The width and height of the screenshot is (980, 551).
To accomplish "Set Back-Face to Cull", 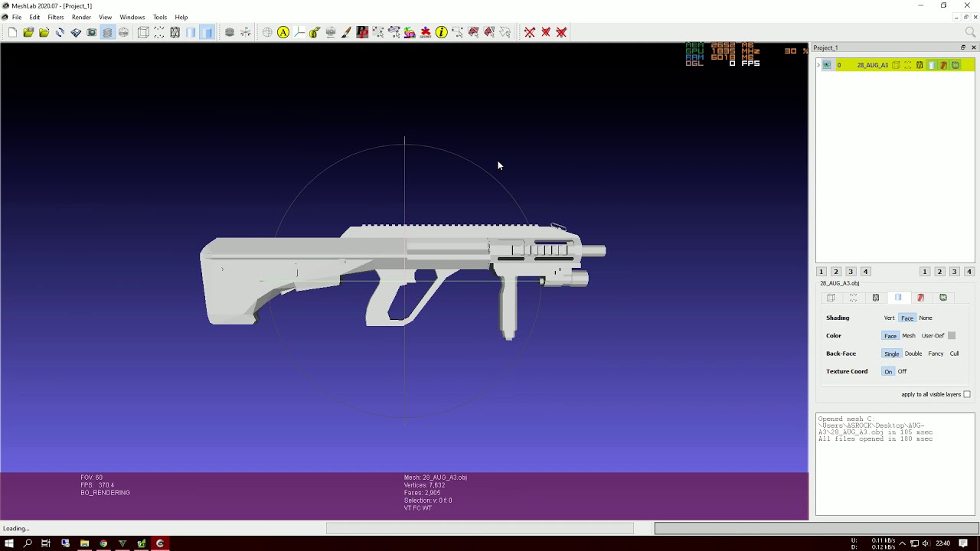I will coord(954,354).
